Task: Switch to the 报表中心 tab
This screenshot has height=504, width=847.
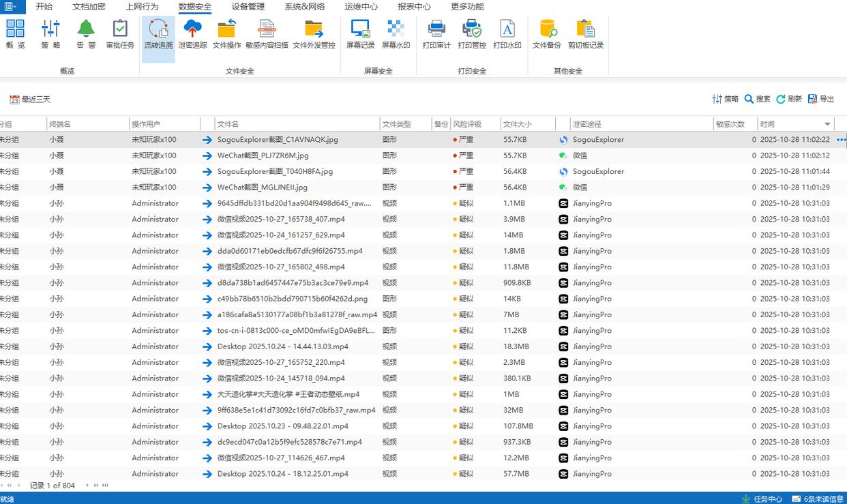Action: [x=414, y=7]
